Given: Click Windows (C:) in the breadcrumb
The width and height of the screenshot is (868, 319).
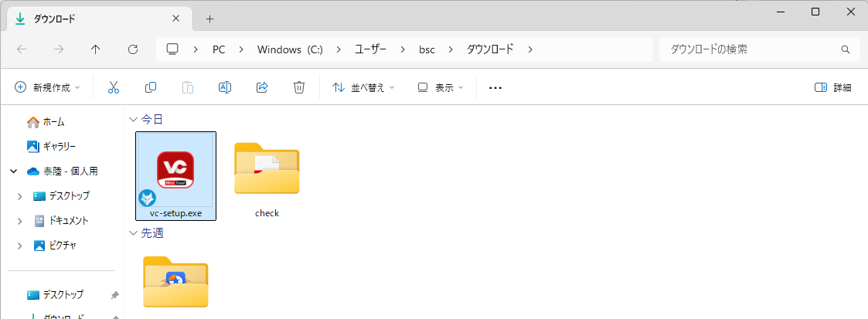Looking at the screenshot, I should tap(290, 49).
